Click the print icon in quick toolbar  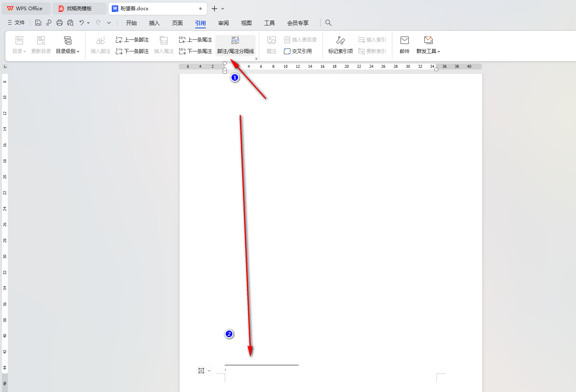pos(60,23)
